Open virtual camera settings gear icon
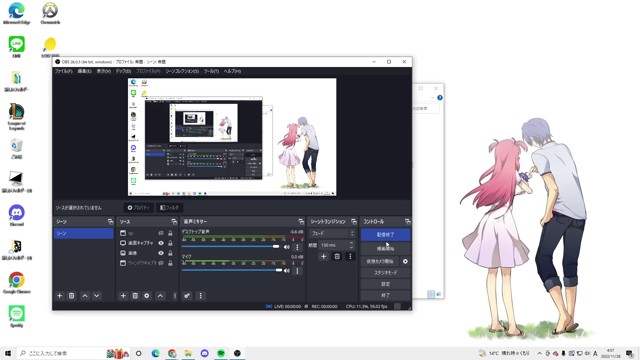 [x=405, y=261]
